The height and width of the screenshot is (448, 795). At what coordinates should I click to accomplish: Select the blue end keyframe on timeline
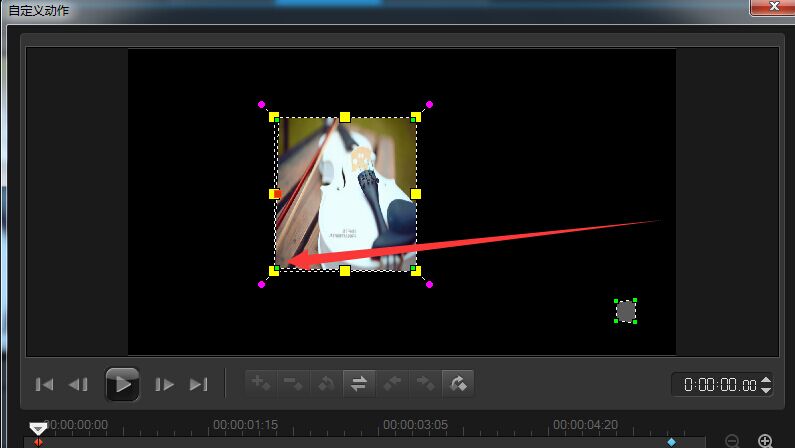pos(671,442)
